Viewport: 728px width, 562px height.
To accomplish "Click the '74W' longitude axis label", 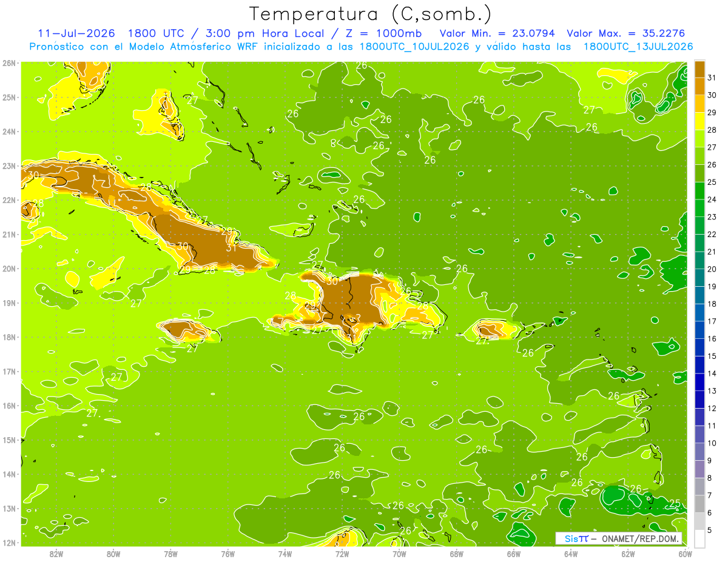I will click(285, 554).
